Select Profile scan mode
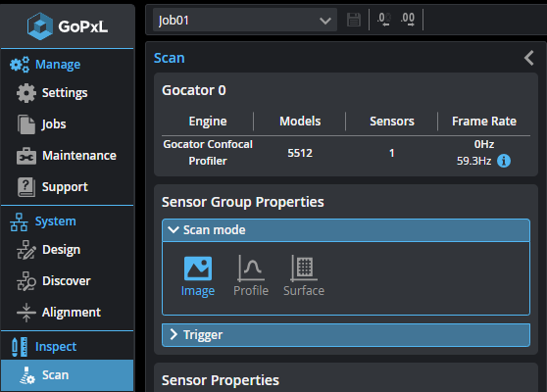Viewport: 547px width, 392px height. (x=251, y=276)
